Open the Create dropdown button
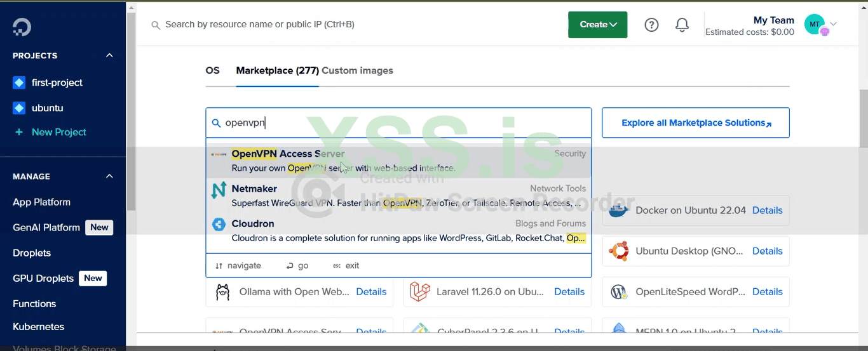868x351 pixels. pos(598,25)
